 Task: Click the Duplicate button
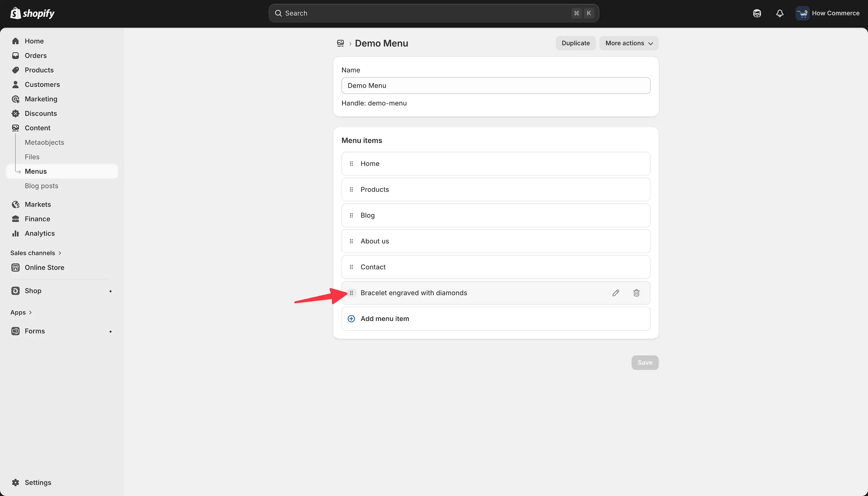pyautogui.click(x=575, y=43)
